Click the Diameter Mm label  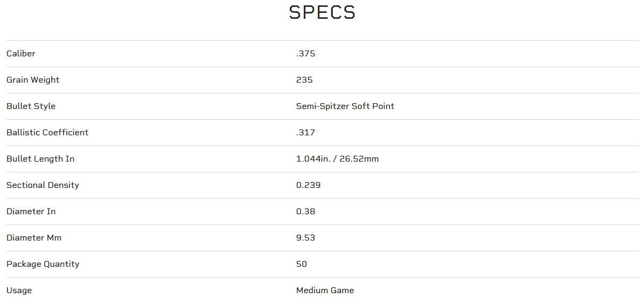point(34,238)
